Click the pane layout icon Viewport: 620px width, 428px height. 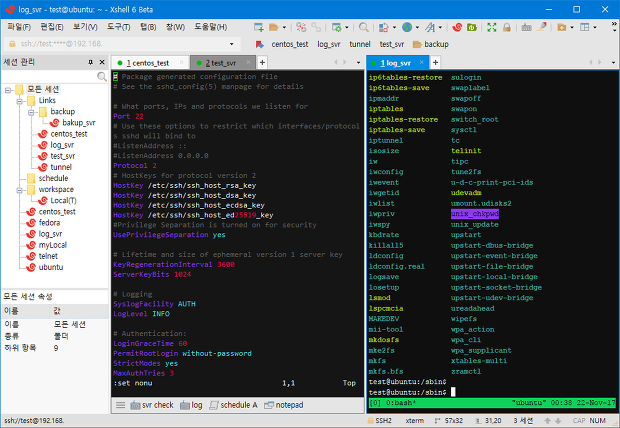tap(584, 27)
